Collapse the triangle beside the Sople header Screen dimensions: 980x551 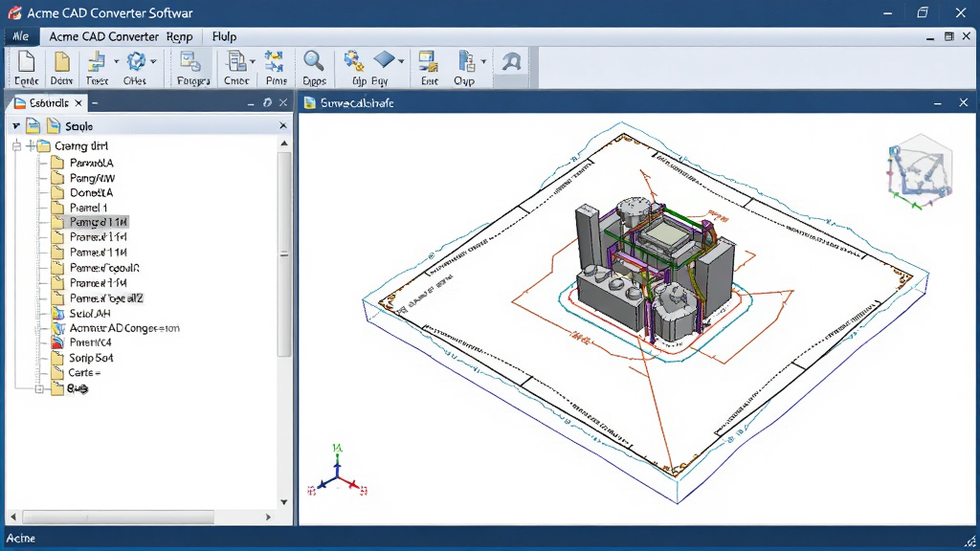[15, 126]
